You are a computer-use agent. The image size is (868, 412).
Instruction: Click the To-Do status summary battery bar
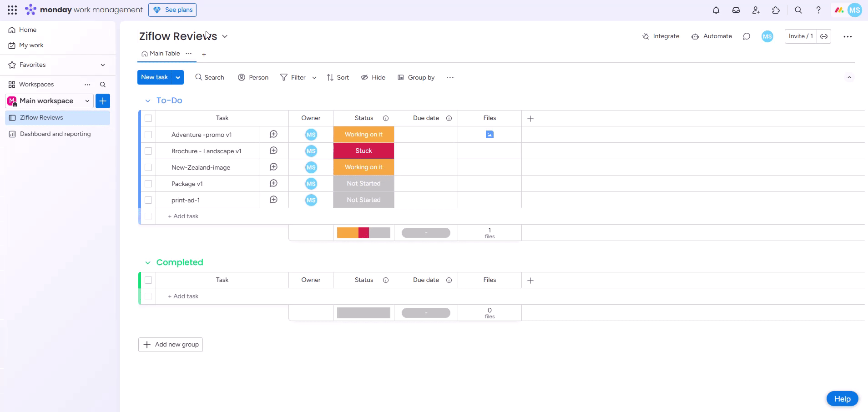[363, 233]
